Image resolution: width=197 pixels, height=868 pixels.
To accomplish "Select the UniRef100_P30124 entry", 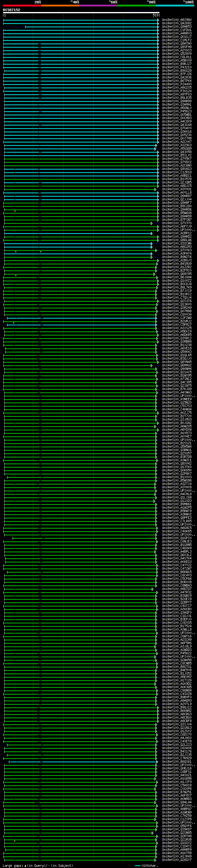I will tap(177, 91).
